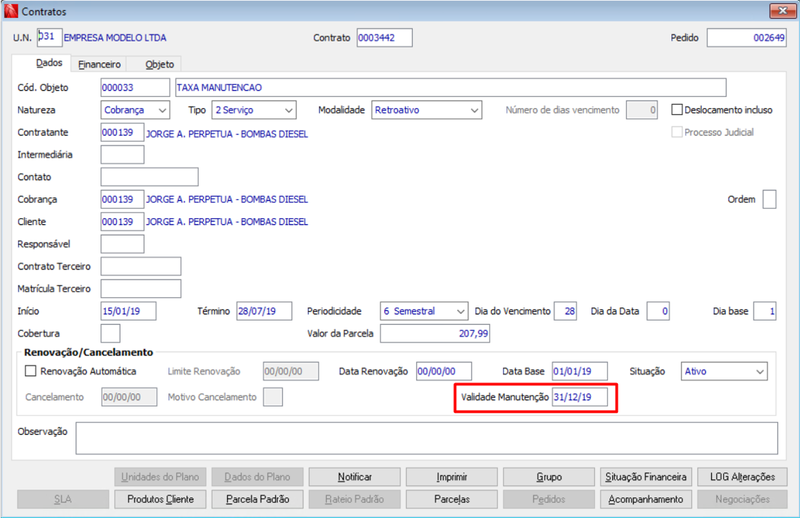Click the Contrato Terceiro field
Image resolution: width=800 pixels, height=518 pixels.
coord(141,266)
